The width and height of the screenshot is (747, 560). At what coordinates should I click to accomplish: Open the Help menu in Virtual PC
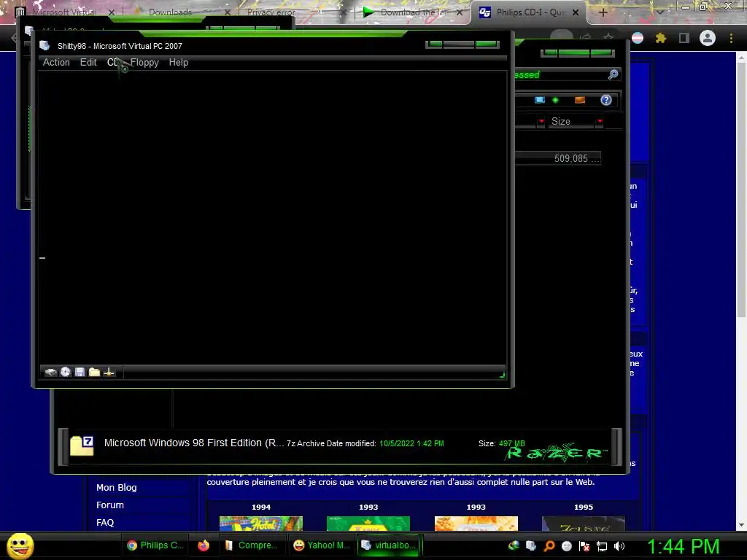pyautogui.click(x=179, y=63)
